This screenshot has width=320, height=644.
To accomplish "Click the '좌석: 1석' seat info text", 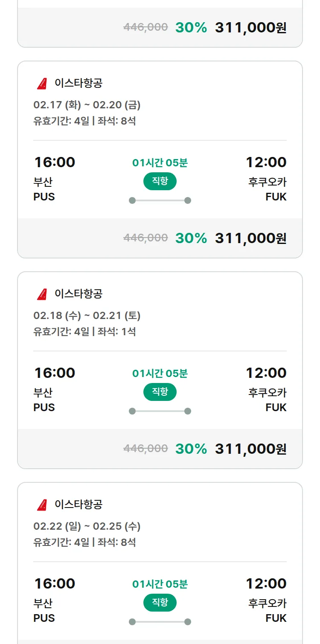I will [116, 332].
